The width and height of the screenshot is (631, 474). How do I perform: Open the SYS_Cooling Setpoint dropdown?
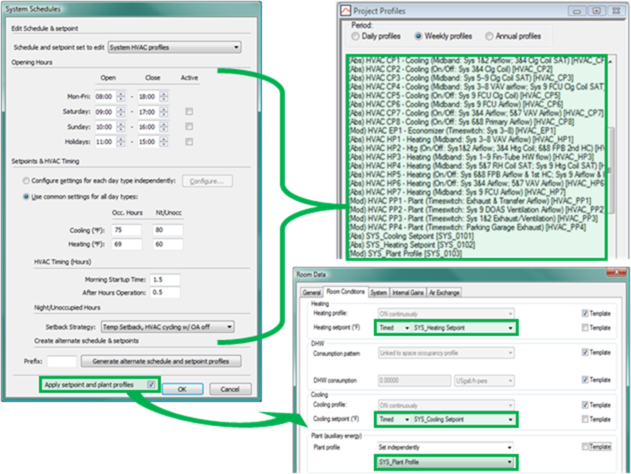(x=447, y=415)
